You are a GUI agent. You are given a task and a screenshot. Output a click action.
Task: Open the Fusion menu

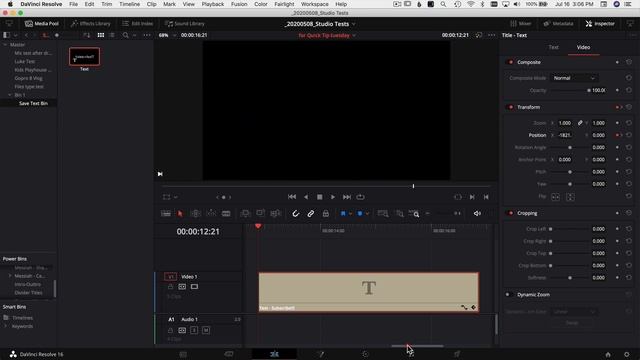tap(239, 4)
